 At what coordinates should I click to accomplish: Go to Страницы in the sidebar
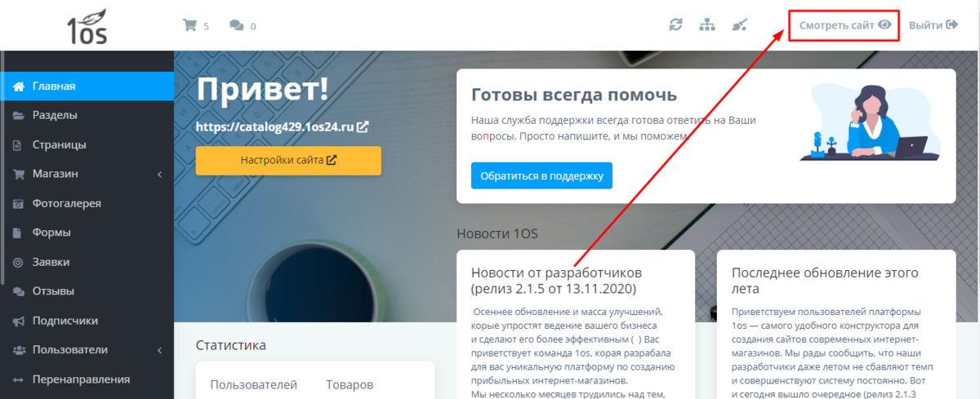pyautogui.click(x=87, y=144)
